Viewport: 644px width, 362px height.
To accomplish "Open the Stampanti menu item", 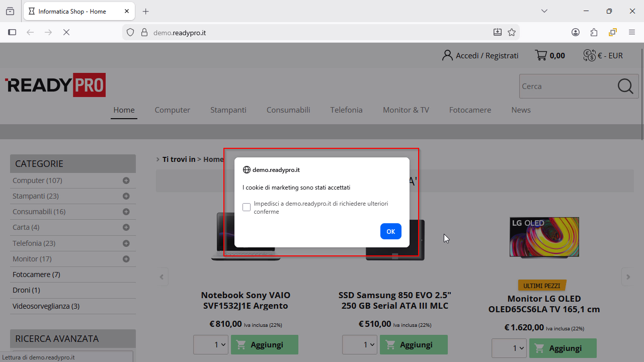I will [228, 110].
